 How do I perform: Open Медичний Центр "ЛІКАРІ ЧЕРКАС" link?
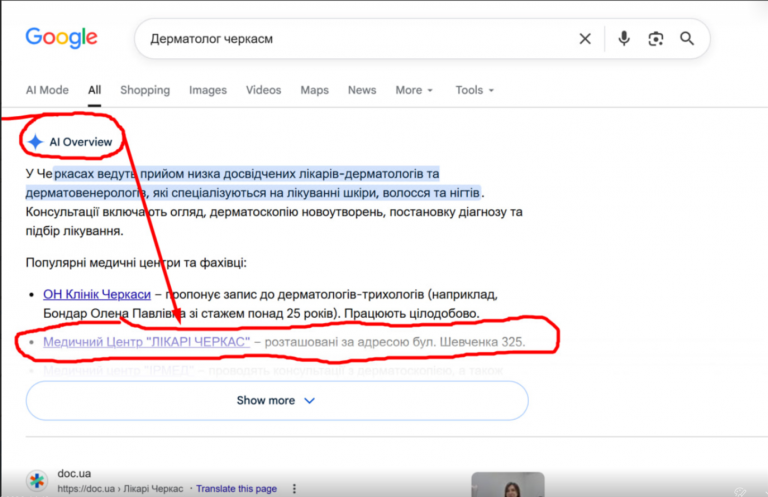[x=146, y=342]
